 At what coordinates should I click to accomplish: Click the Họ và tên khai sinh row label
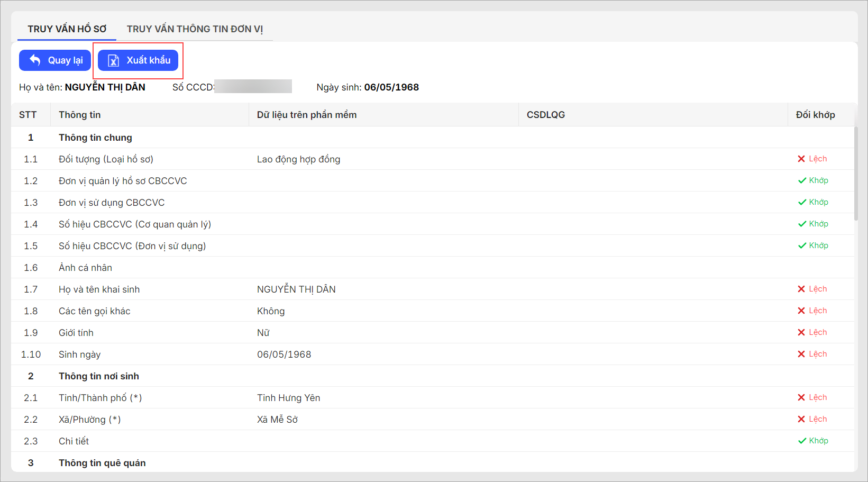point(99,289)
